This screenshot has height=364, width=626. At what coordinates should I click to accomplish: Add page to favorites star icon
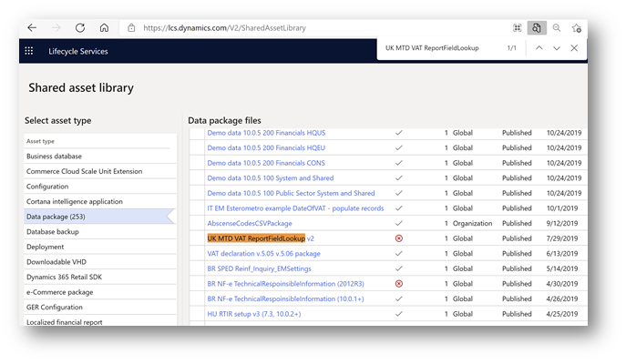click(x=576, y=28)
